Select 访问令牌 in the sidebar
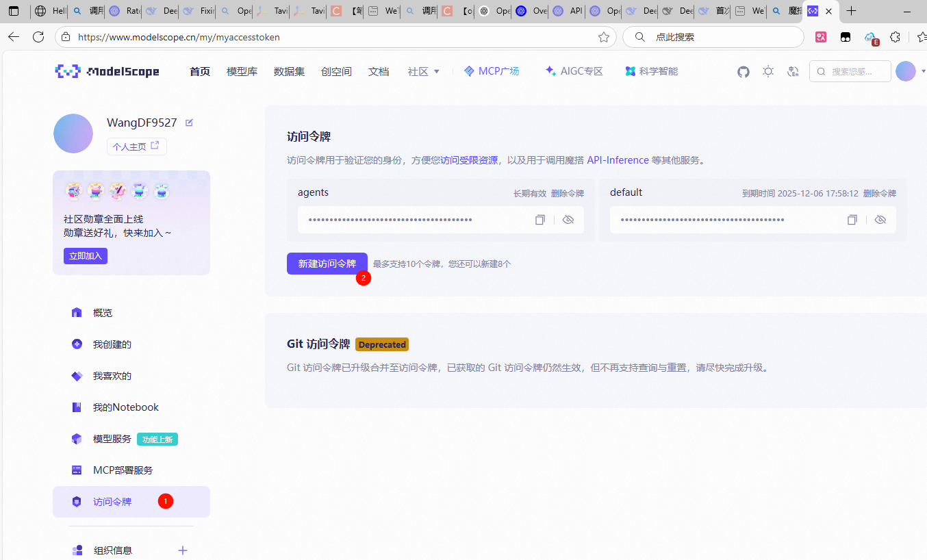The width and height of the screenshot is (927, 560). [x=131, y=502]
